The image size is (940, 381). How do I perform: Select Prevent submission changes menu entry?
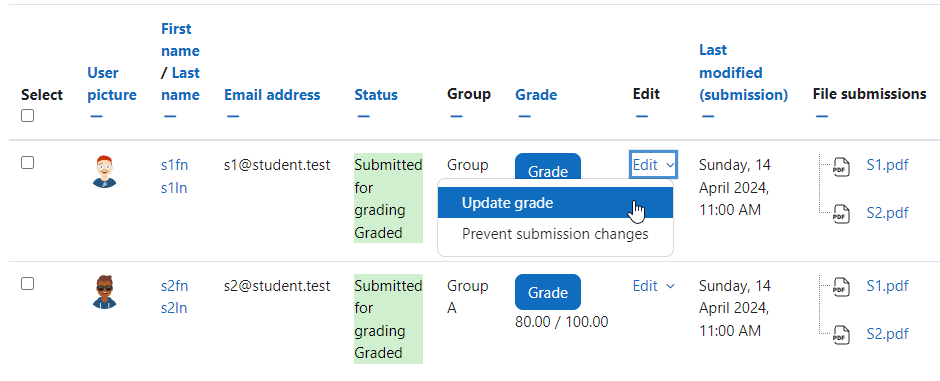coord(555,234)
